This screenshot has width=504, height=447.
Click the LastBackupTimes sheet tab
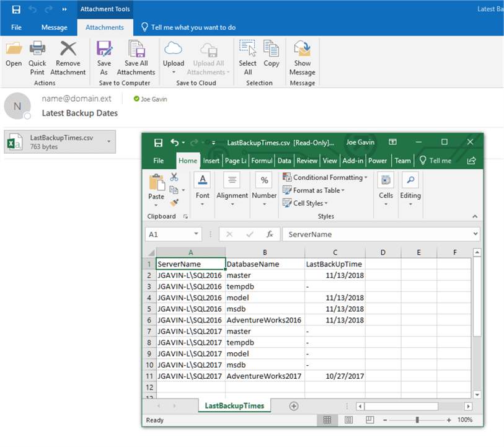coord(234,406)
